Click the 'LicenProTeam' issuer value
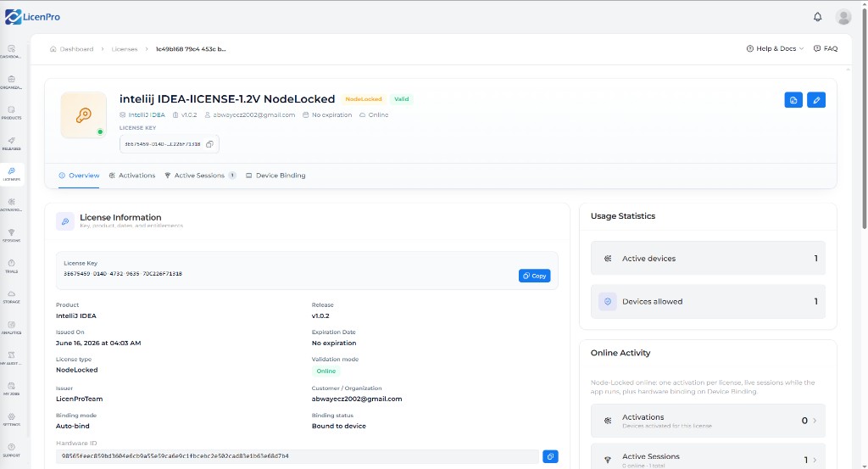Viewport: 868px width, 469px height. click(79, 399)
